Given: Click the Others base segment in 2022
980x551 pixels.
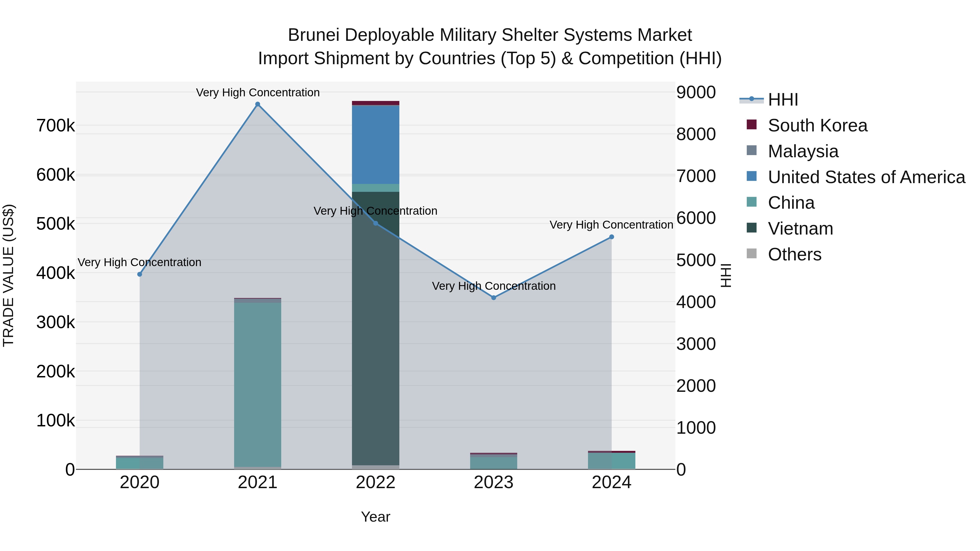Looking at the screenshot, I should pyautogui.click(x=375, y=467).
